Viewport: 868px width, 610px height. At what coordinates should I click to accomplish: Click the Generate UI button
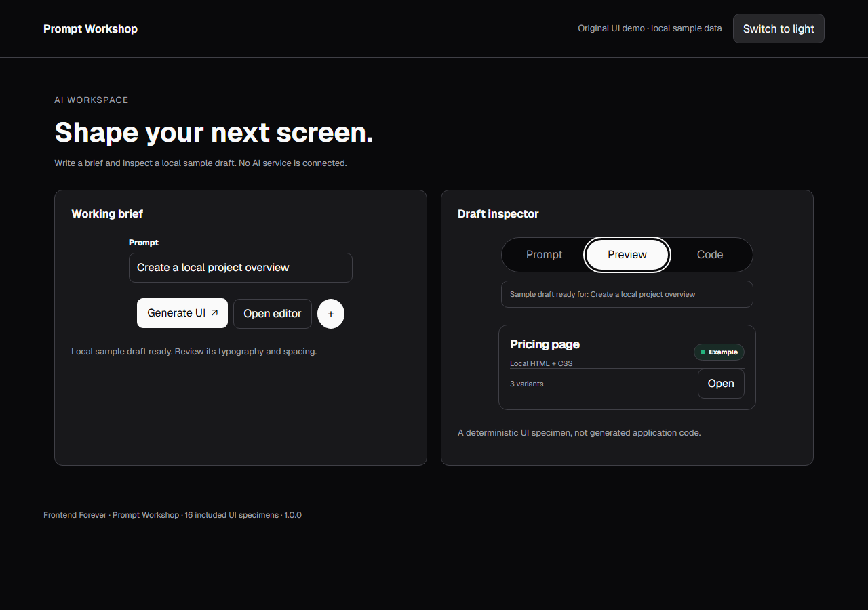(182, 313)
